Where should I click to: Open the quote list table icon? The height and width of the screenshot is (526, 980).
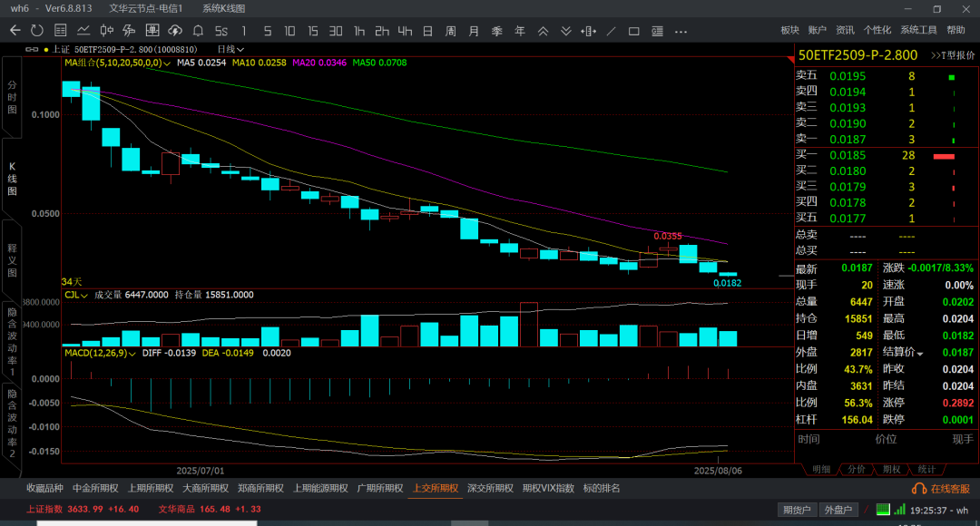tap(60, 31)
